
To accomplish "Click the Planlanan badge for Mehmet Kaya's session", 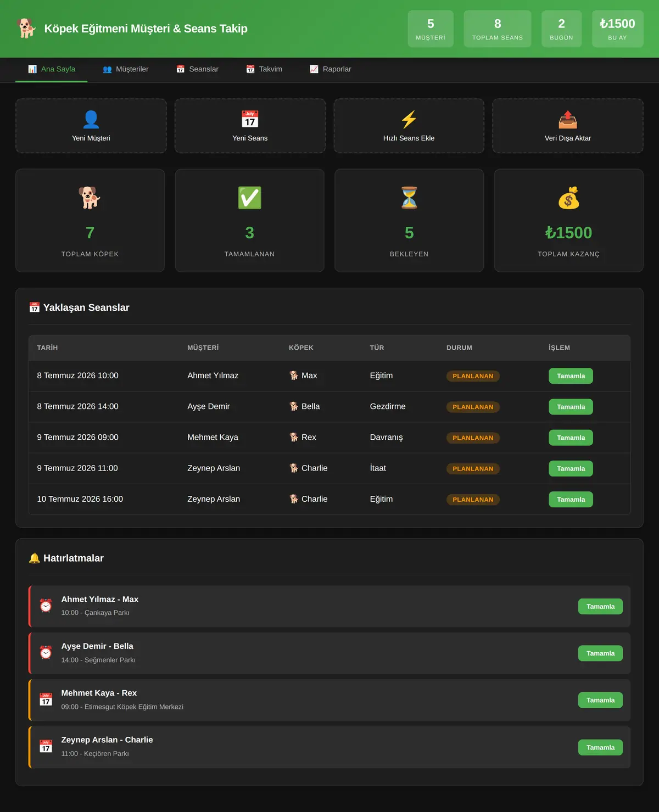I will click(x=473, y=438).
